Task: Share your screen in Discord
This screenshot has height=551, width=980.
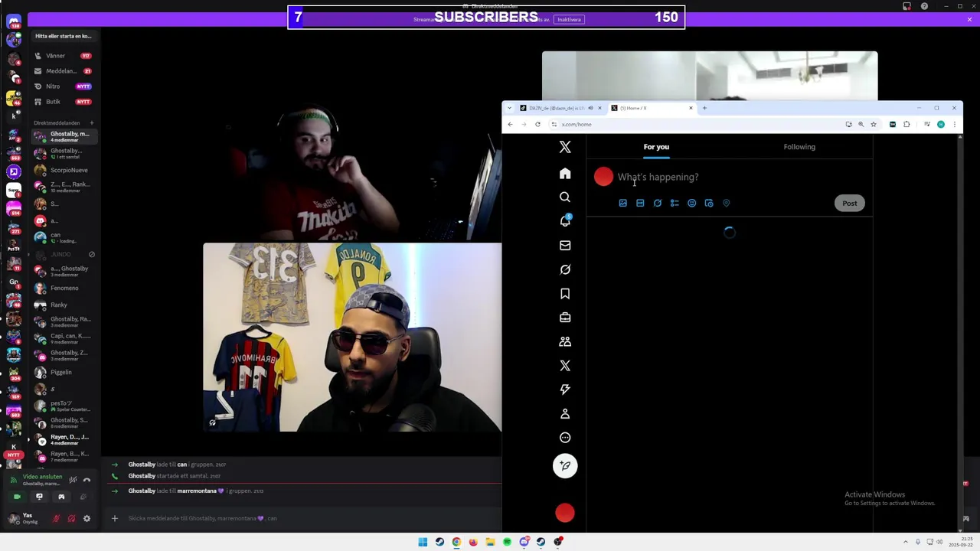Action: coord(39,497)
